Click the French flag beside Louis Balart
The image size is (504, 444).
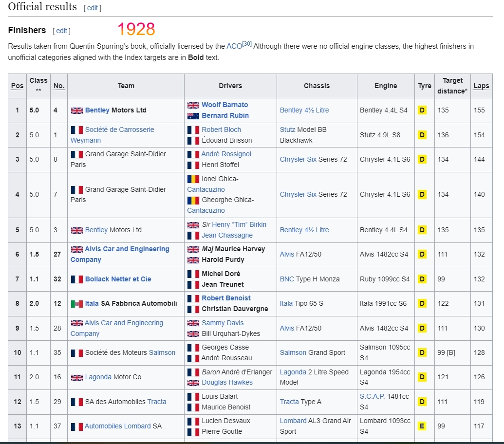tap(193, 397)
